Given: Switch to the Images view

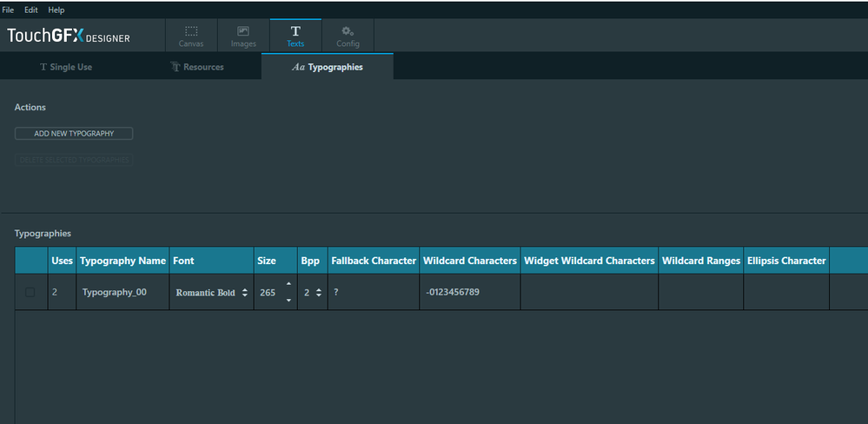Looking at the screenshot, I should [x=243, y=36].
